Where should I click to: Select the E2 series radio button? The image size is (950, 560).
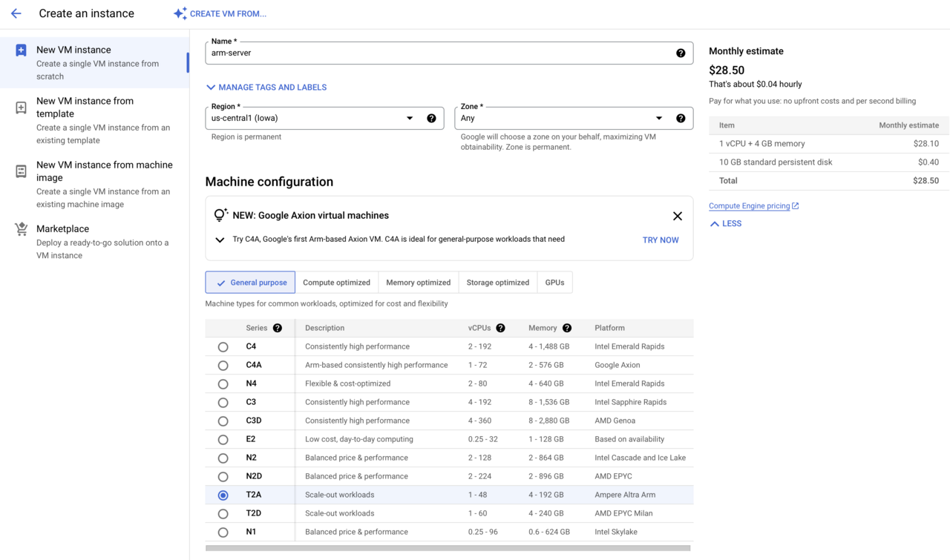pos(223,440)
